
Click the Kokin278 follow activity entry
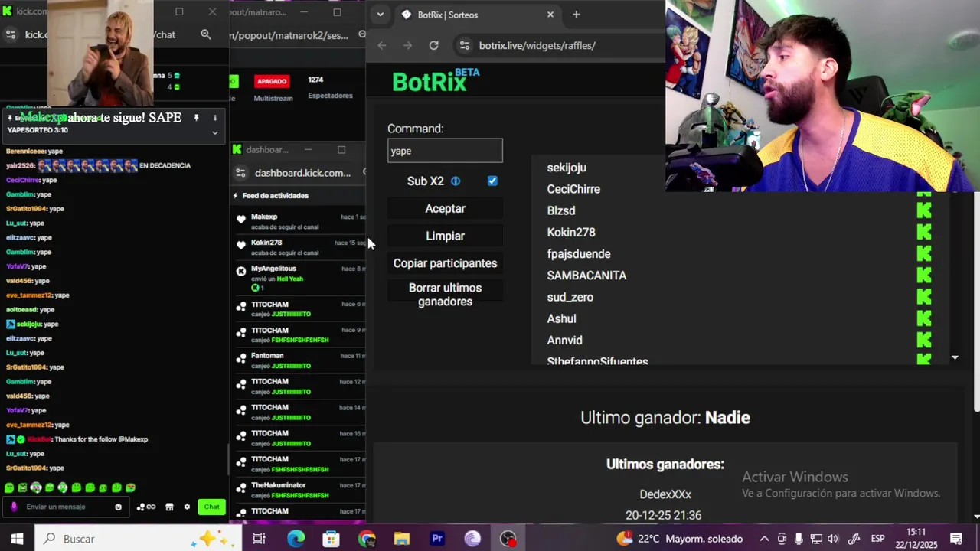point(299,247)
